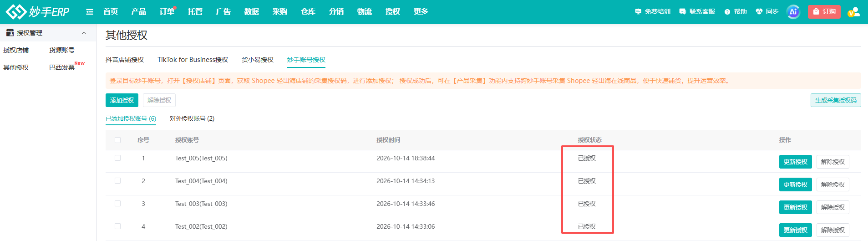Open the AI assistant icon
Image resolution: width=868 pixels, height=241 pixels.
[793, 12]
